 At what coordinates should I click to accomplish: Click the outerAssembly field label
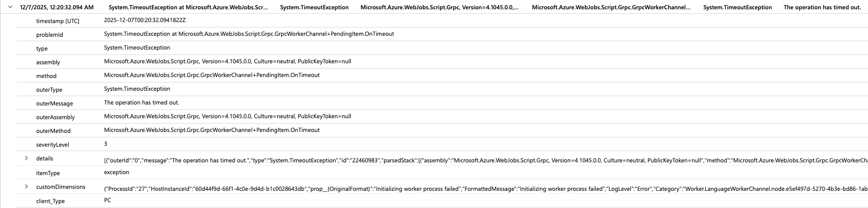(55, 117)
